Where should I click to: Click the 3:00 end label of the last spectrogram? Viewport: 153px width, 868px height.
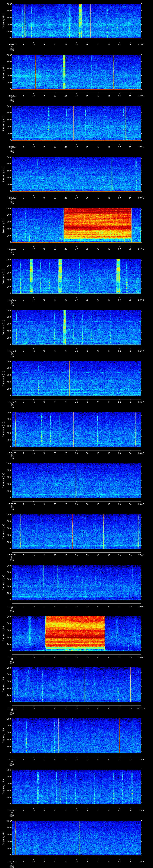(141, 862)
